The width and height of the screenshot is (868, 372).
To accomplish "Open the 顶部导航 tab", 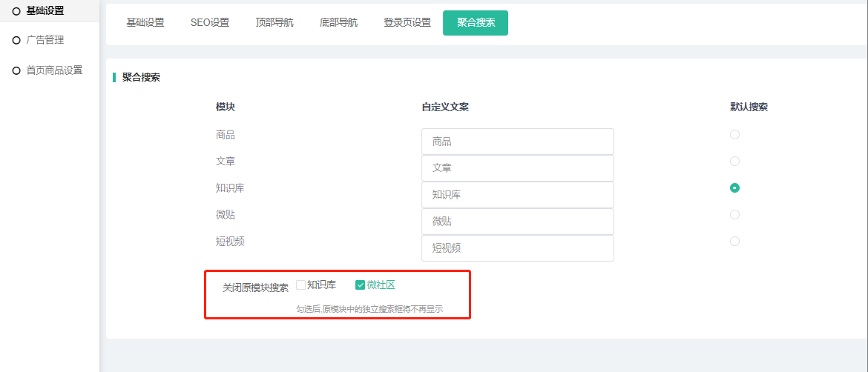I will [274, 22].
